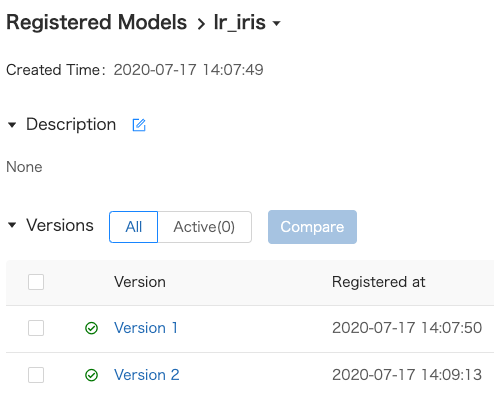Open the lr_iris dropdown caret
494x398 pixels.
(x=276, y=23)
